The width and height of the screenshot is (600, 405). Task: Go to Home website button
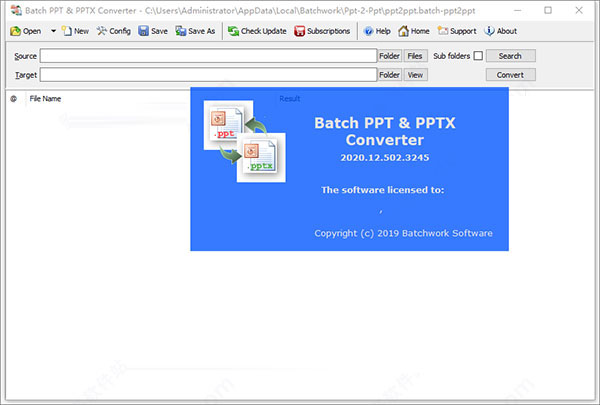click(414, 31)
